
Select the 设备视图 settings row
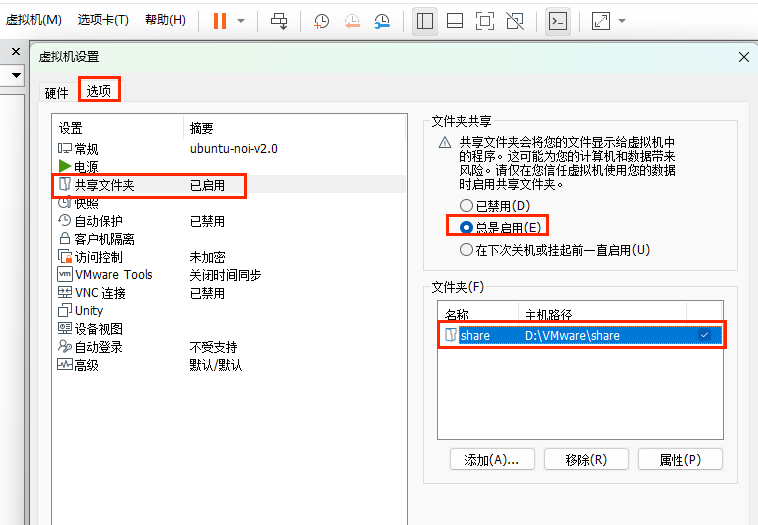(x=228, y=329)
